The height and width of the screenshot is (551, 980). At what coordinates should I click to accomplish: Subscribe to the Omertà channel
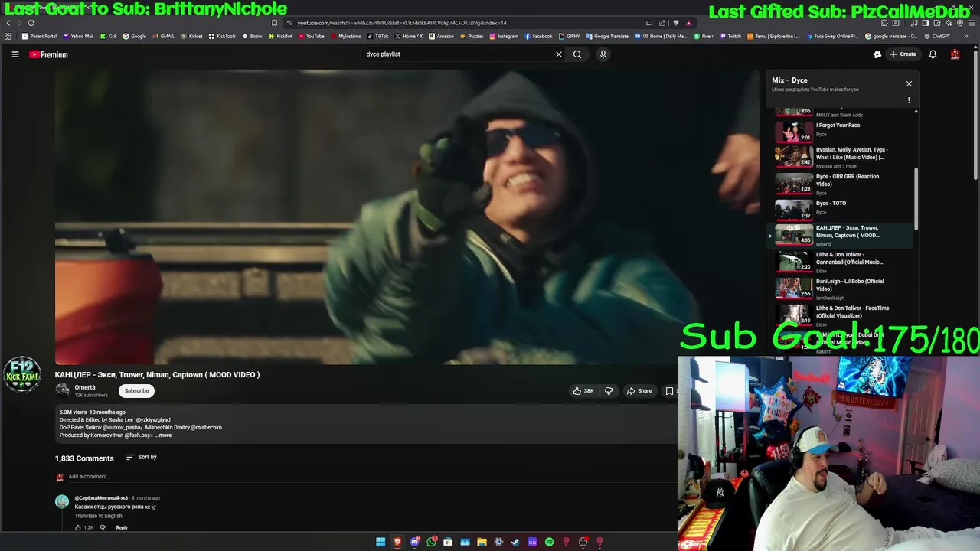[137, 390]
